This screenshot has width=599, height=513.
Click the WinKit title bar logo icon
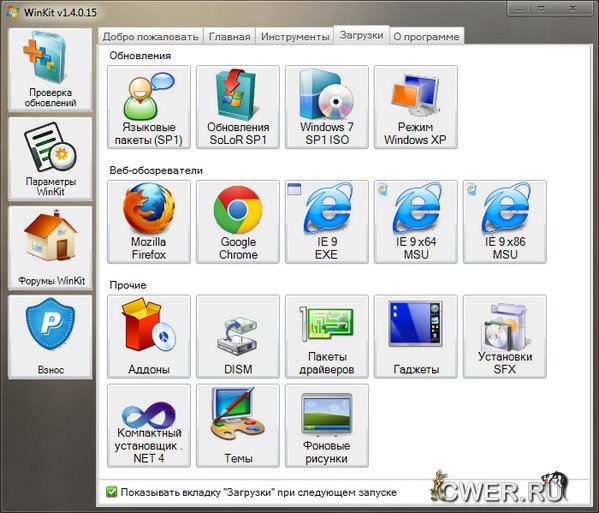click(13, 11)
